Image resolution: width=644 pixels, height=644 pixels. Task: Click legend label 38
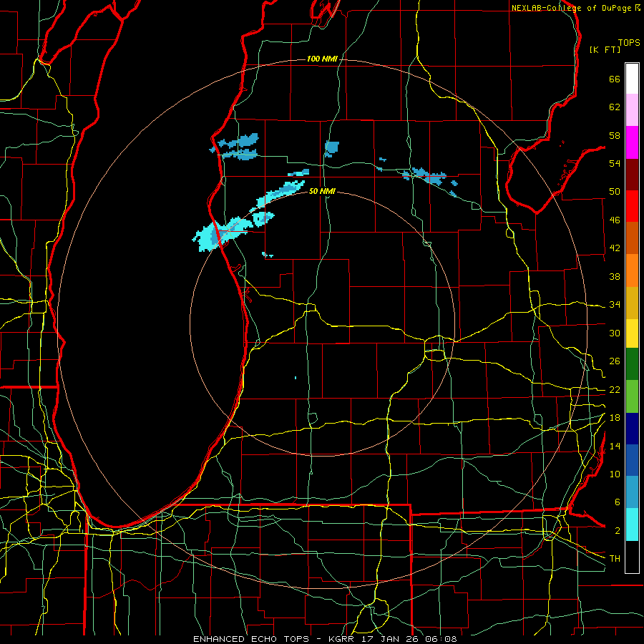pyautogui.click(x=615, y=277)
